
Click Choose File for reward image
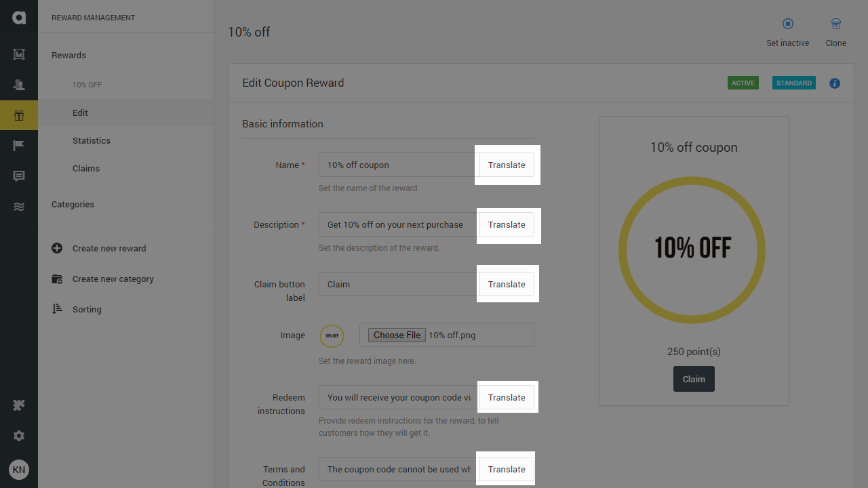point(397,335)
